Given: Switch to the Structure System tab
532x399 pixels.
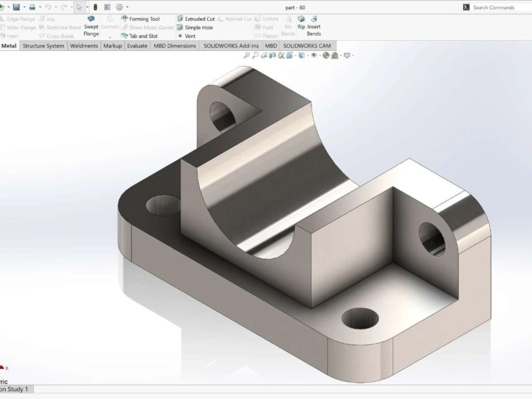Looking at the screenshot, I should point(44,46).
